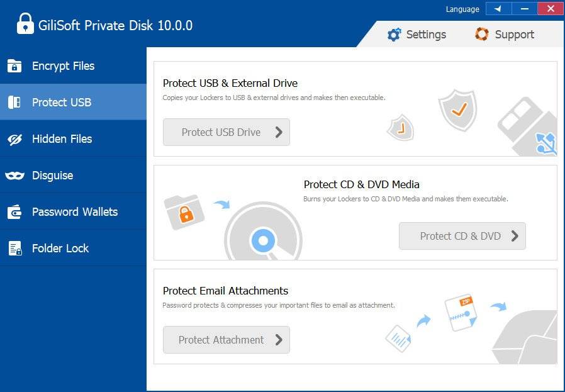Switch to Password Wallets
The height and width of the screenshot is (392, 565).
click(73, 212)
